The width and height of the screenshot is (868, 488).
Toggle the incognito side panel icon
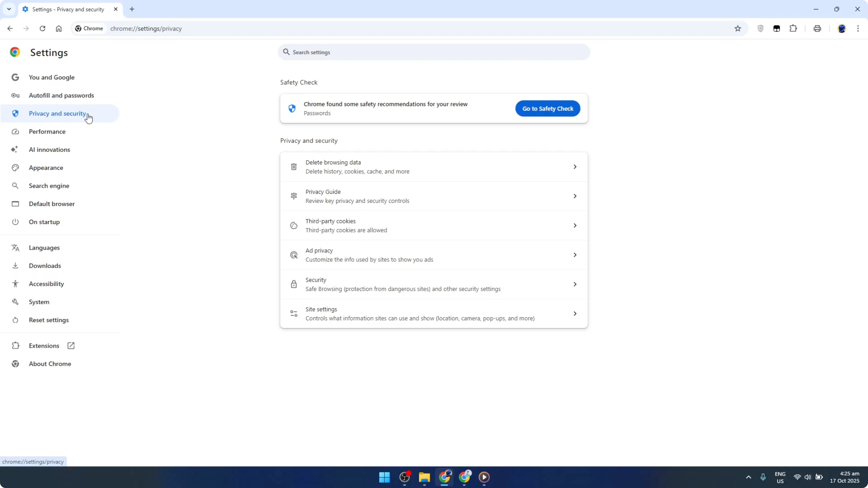pyautogui.click(x=777, y=29)
